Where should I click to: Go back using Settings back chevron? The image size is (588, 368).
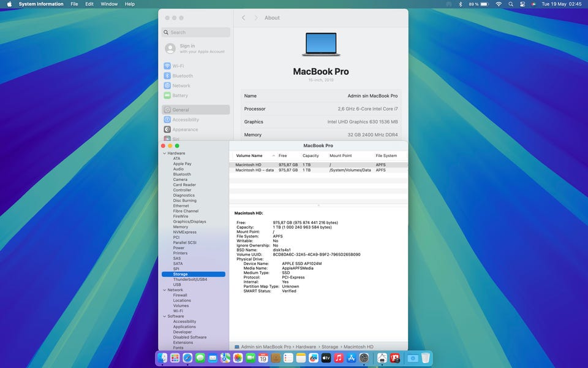(243, 18)
